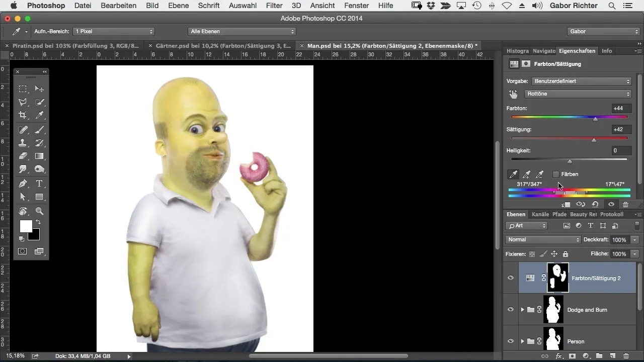Select the Pen tool
644x362 pixels.
23,184
